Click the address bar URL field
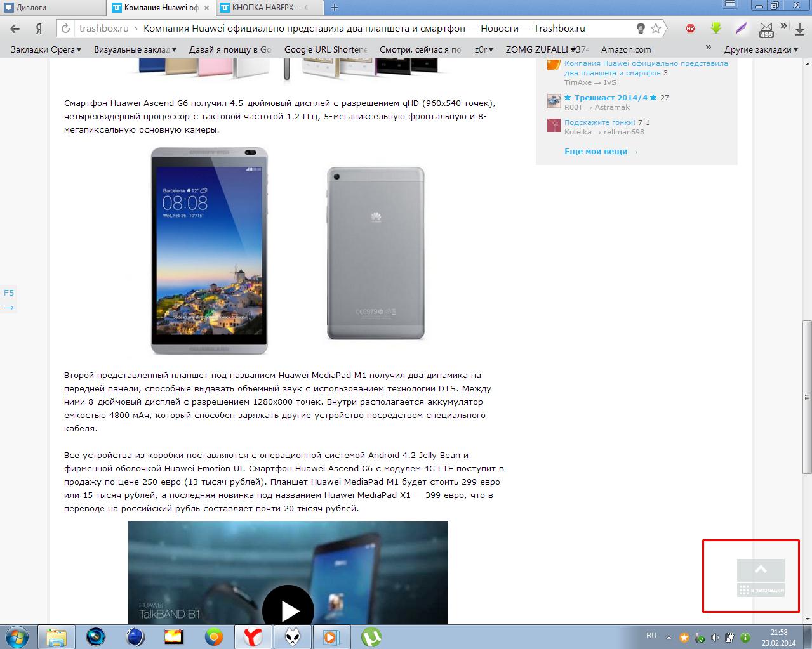812x649 pixels. coord(356,29)
